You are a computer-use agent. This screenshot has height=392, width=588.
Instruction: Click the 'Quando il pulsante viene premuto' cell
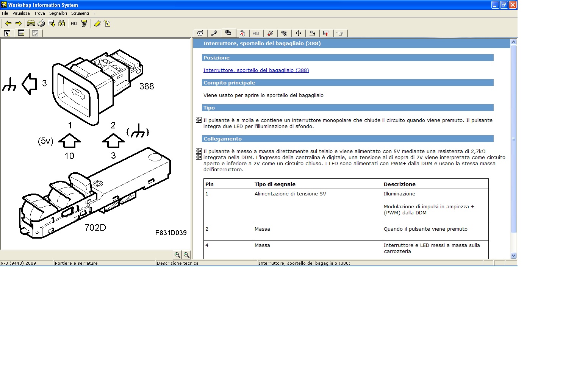[435, 232]
